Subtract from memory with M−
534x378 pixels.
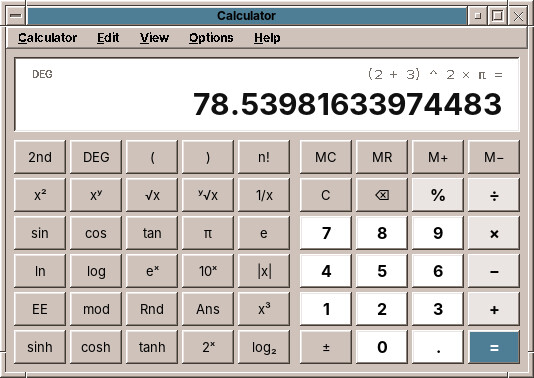494,157
